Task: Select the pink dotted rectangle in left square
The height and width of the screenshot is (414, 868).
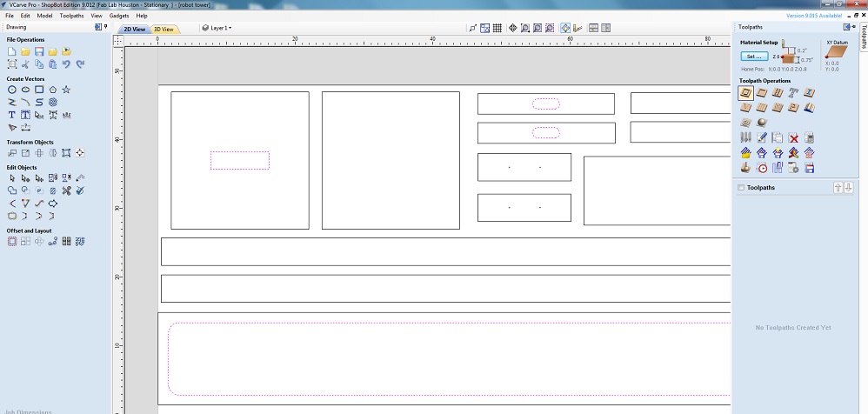Action: [x=240, y=161]
